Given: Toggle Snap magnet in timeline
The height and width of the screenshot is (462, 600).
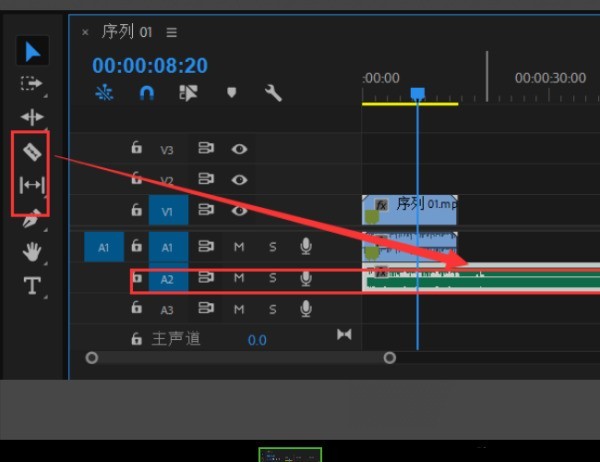Looking at the screenshot, I should click(x=147, y=93).
